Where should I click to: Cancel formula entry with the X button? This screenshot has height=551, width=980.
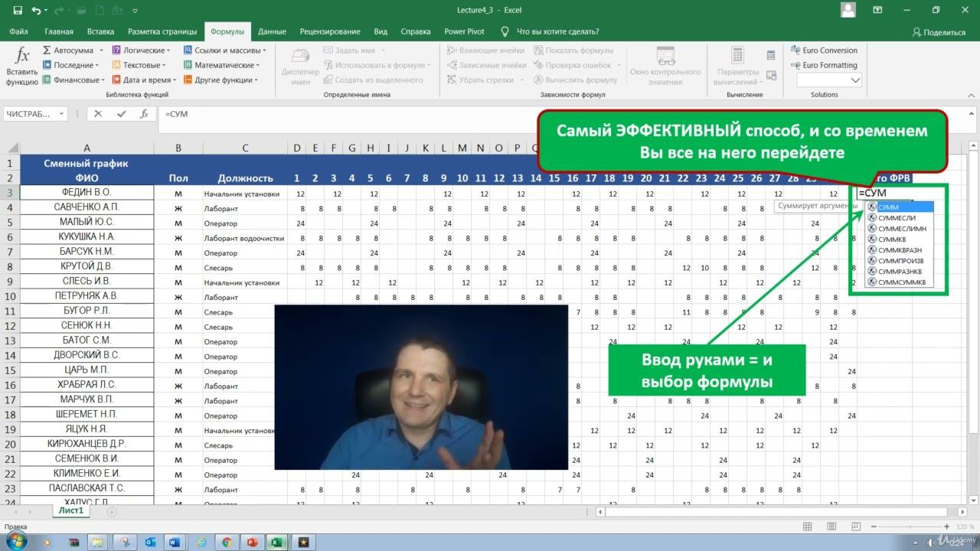(98, 114)
